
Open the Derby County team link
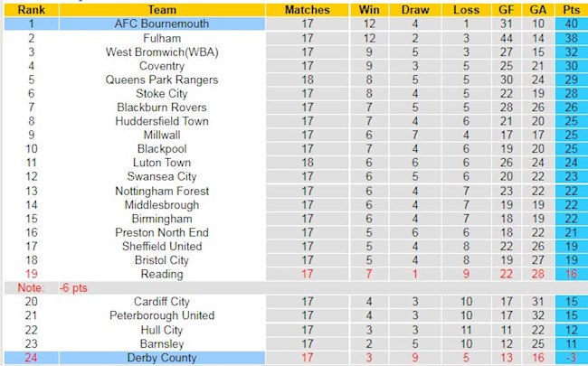click(162, 358)
